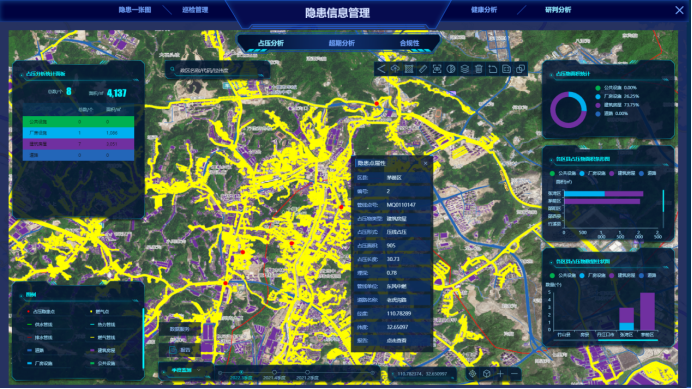Switch to the 超期分析 tab
The height and width of the screenshot is (389, 692).
coord(342,43)
